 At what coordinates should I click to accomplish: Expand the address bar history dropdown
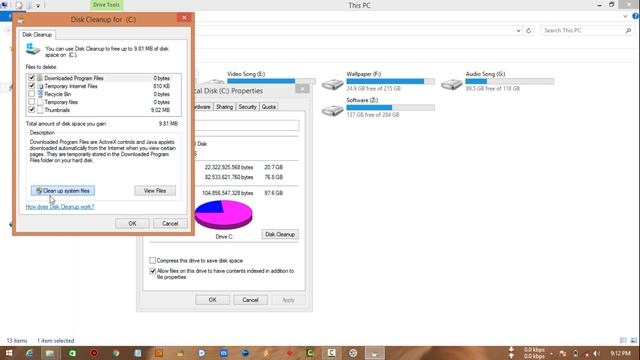(x=518, y=31)
